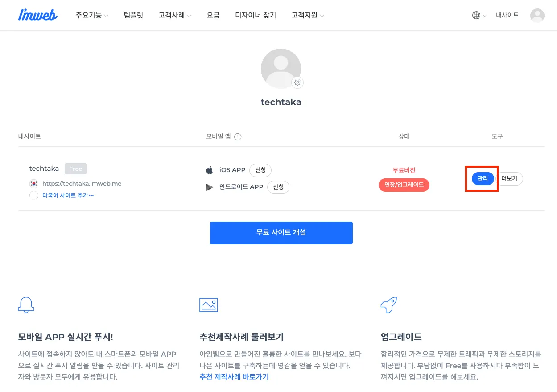Click the bell push notification icon
The height and width of the screenshot is (392, 557).
tap(26, 305)
